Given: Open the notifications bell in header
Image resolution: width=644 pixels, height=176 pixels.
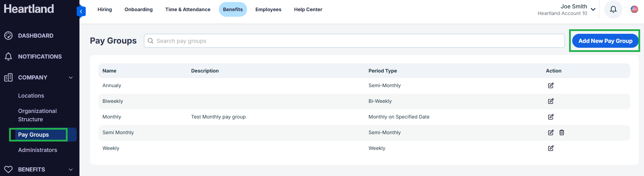Looking at the screenshot, I should (613, 9).
